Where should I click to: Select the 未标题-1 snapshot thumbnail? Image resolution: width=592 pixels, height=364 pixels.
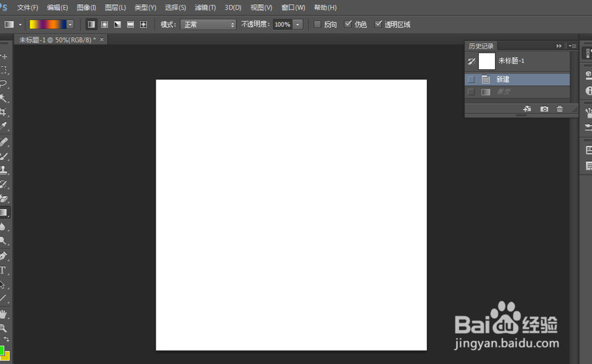click(487, 61)
